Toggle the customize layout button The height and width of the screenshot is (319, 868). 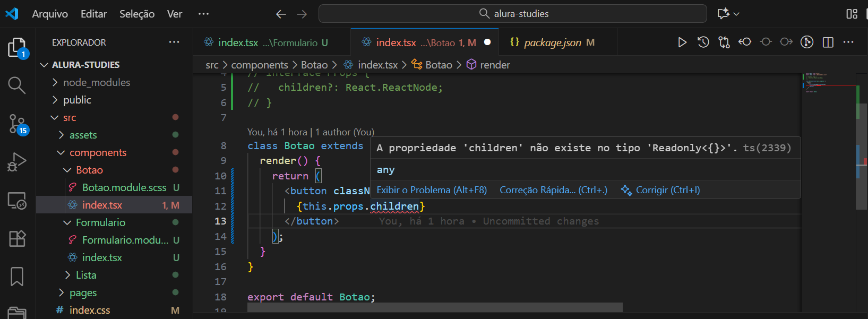(852, 14)
